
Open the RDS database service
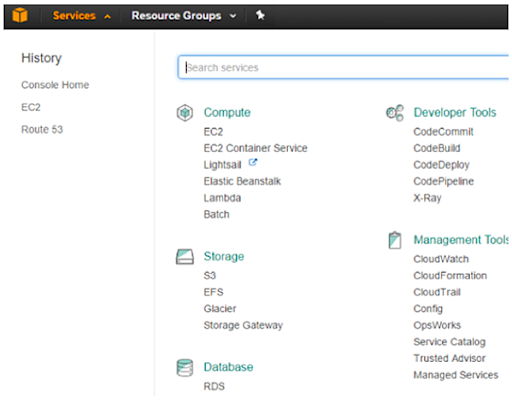(x=214, y=386)
